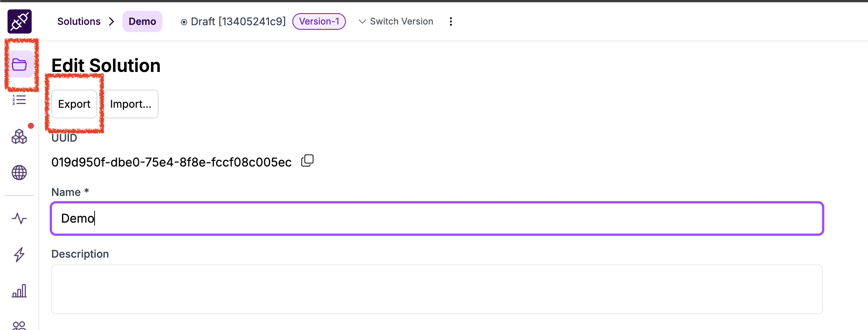
Task: Click the Export button
Action: [x=74, y=104]
